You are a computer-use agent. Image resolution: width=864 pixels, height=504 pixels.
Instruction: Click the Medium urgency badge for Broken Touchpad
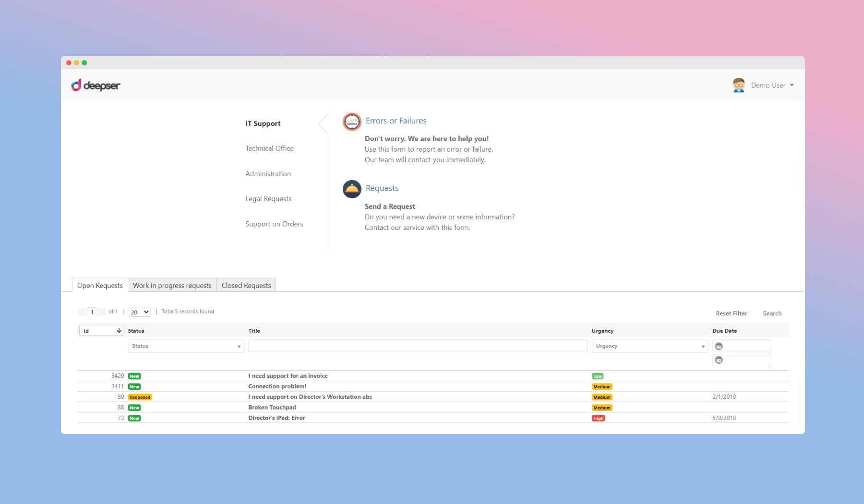(602, 408)
